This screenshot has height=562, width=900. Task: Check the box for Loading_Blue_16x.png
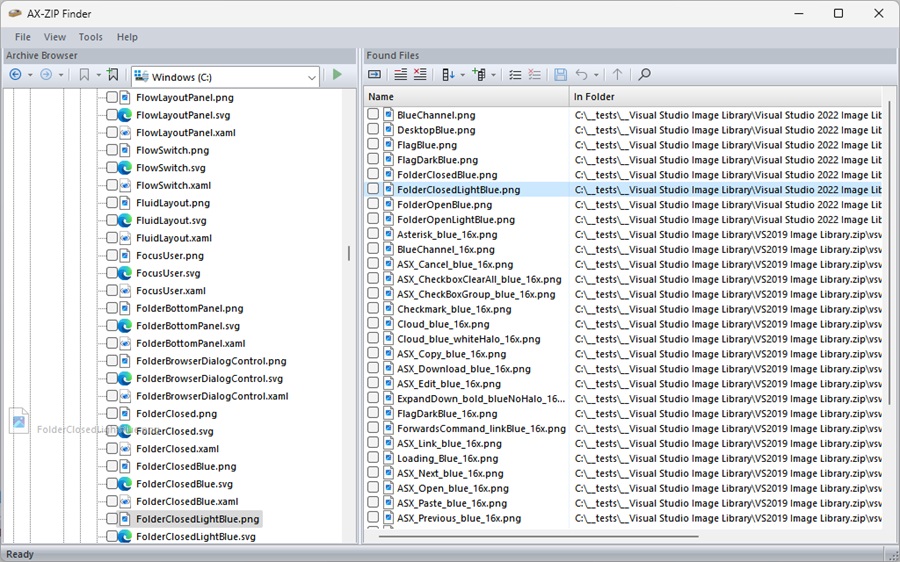(373, 458)
